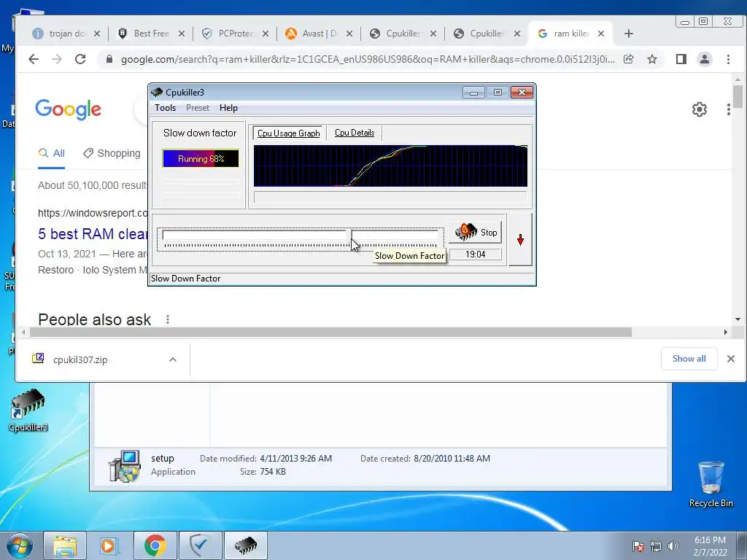The height and width of the screenshot is (560, 747).
Task: Open the Preset menu in Cpukiller3
Action: (197, 108)
